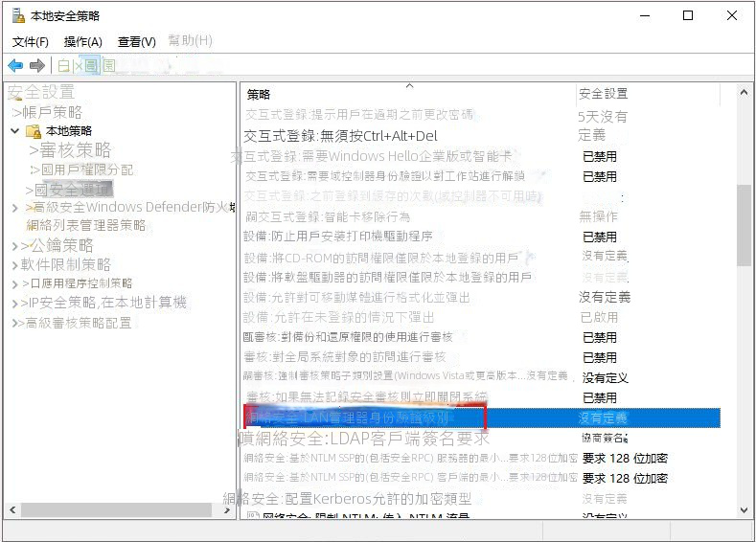
Task: Select policy 對備份和還原權限的使用進行審核
Action: (348, 337)
